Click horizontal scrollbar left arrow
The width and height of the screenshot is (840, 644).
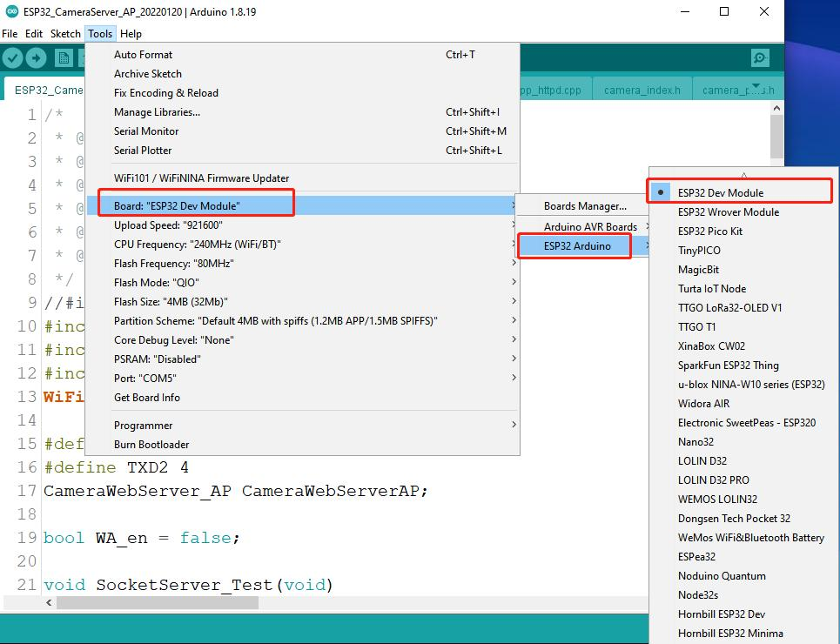pyautogui.click(x=49, y=603)
